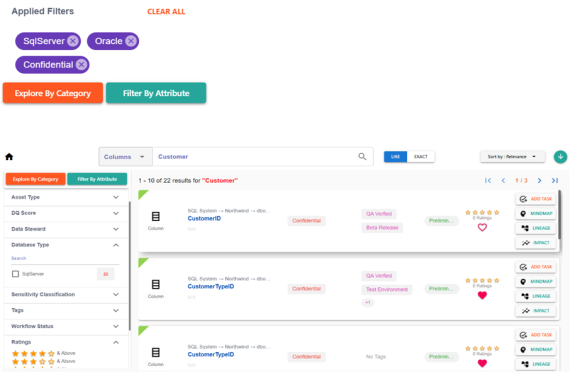Open LINEAGE on second result
The height and width of the screenshot is (375, 570).
pyautogui.click(x=536, y=296)
